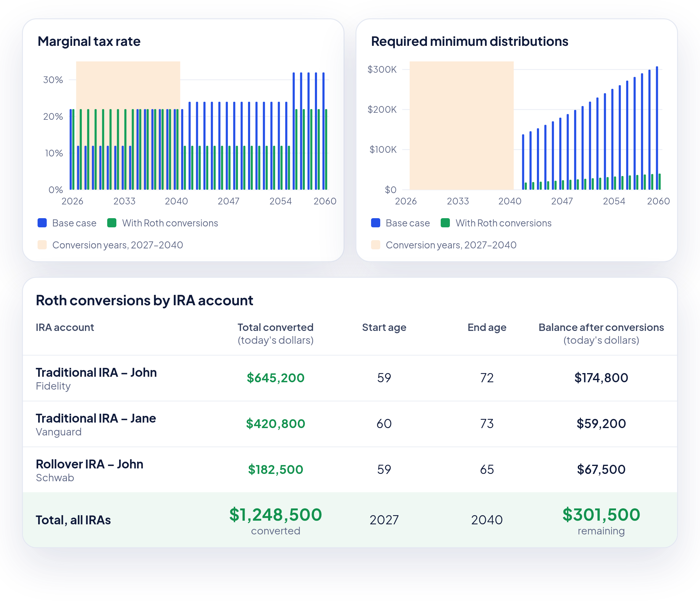Select the 'Rollover IRA – John' row name
700x605 pixels.
coord(89,464)
